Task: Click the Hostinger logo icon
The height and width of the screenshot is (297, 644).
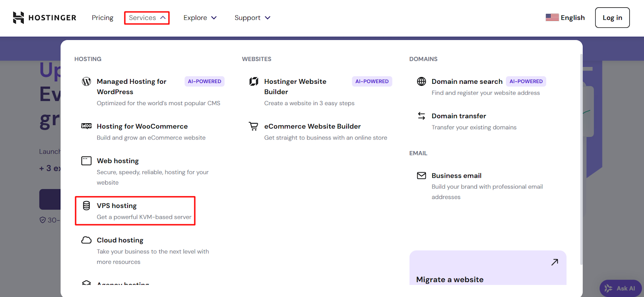Action: (19, 18)
